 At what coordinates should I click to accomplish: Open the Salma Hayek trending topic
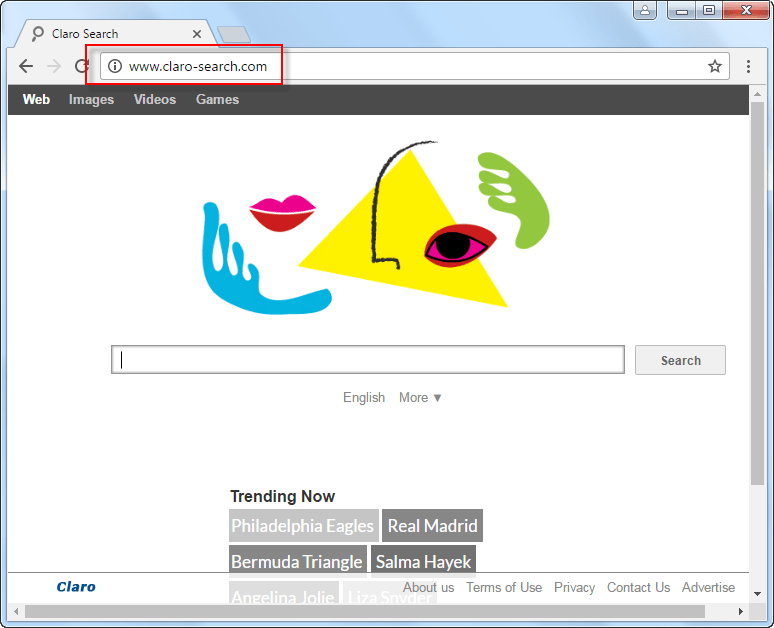423,561
